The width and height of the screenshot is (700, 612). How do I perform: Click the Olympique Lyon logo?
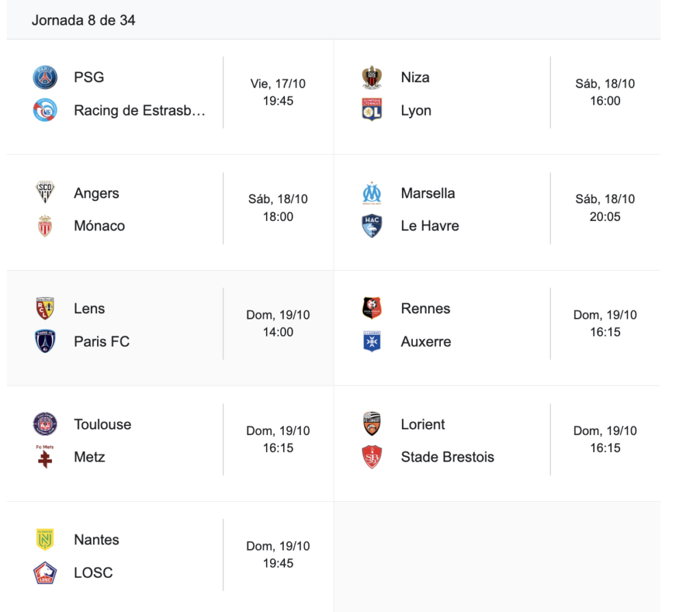click(372, 110)
